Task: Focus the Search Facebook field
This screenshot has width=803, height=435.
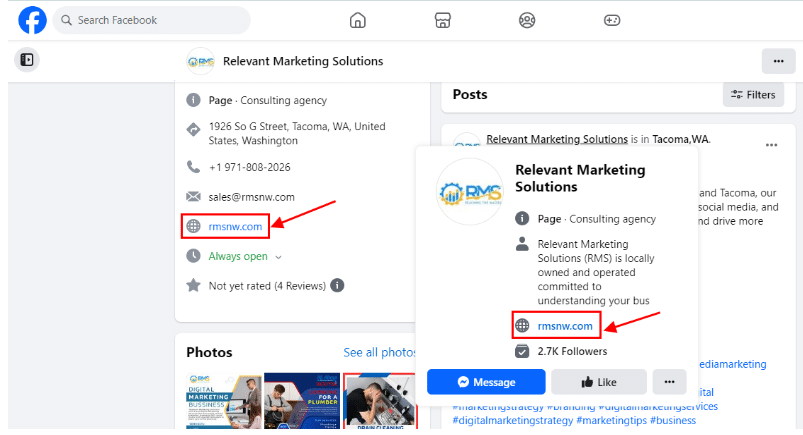Action: [152, 20]
